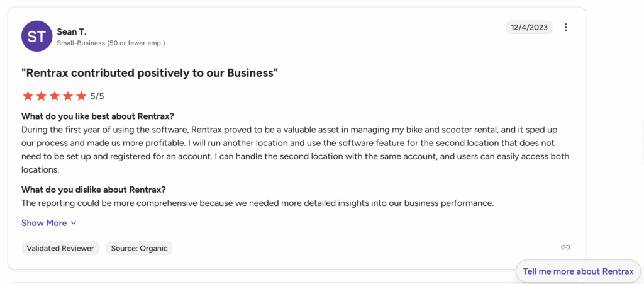Click the fourth rating star
This screenshot has height=284, width=644.
[68, 96]
